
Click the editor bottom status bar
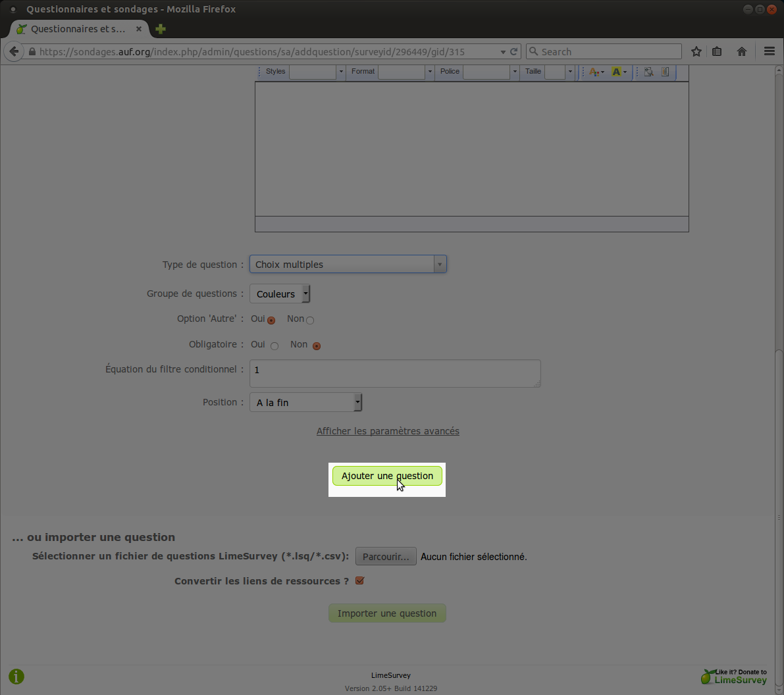472,224
